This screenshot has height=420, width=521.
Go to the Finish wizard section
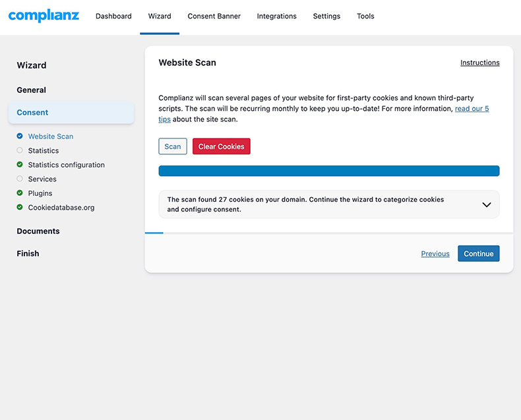pyautogui.click(x=28, y=254)
